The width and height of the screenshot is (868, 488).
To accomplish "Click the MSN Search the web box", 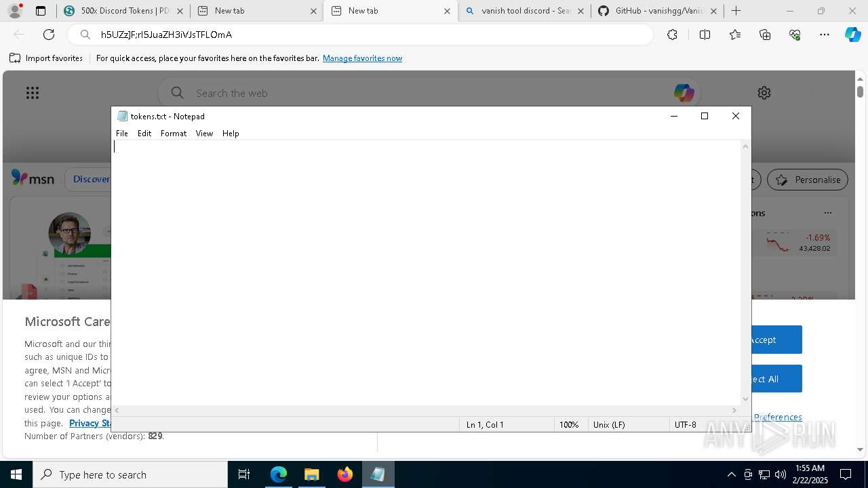I will 429,93.
